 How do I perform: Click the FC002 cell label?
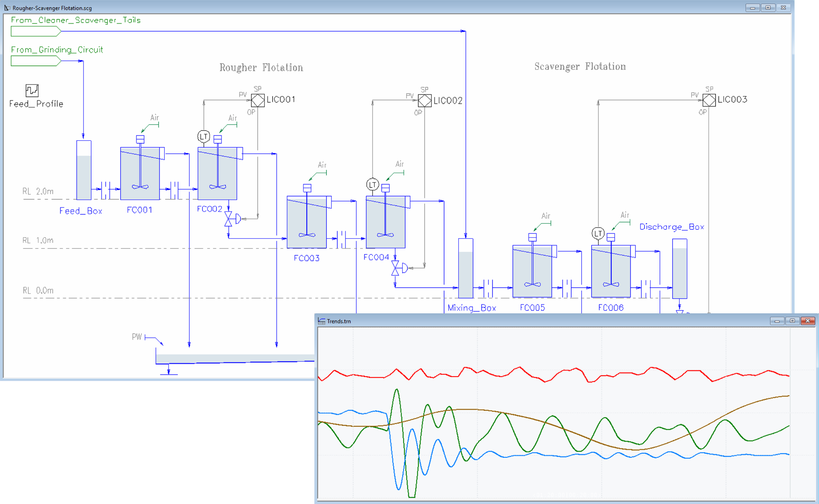210,209
